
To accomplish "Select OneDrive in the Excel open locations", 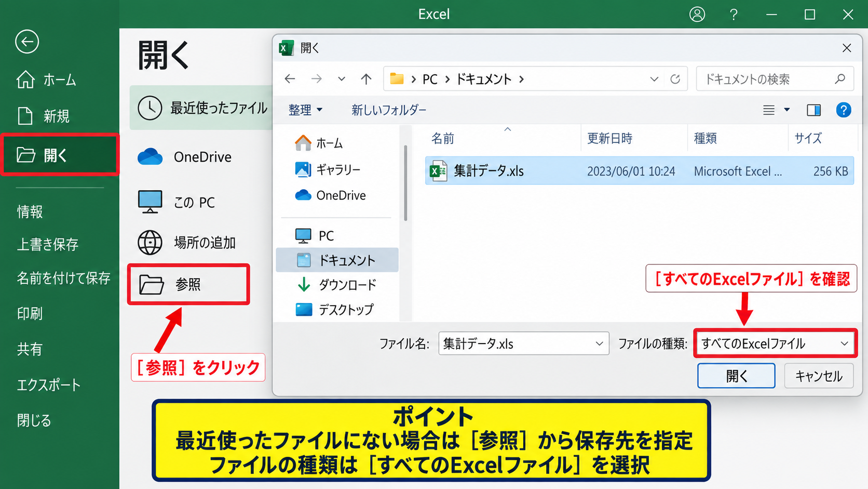I will (185, 157).
